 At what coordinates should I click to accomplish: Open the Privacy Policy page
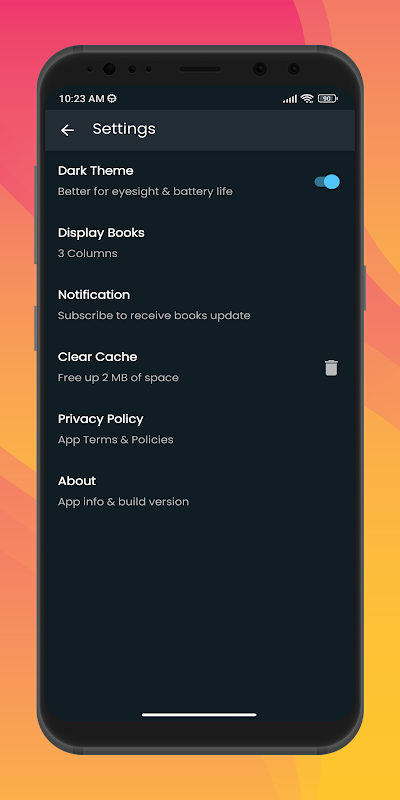pos(200,429)
